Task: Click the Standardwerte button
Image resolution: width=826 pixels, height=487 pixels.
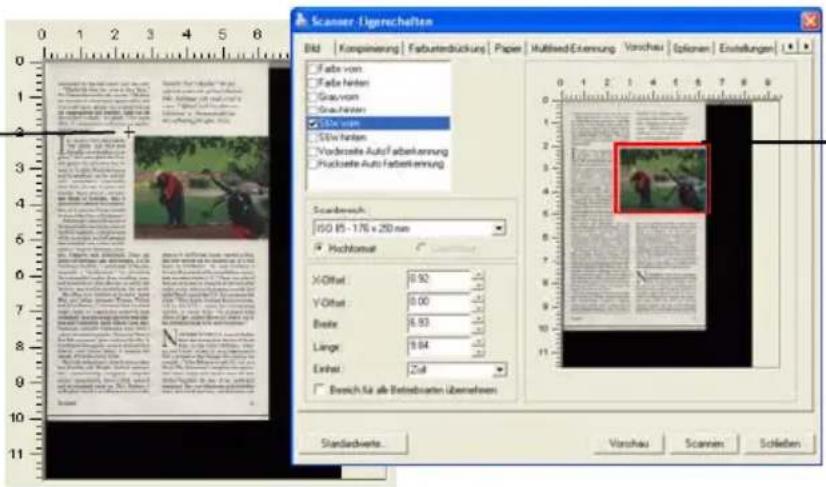Action: click(353, 443)
